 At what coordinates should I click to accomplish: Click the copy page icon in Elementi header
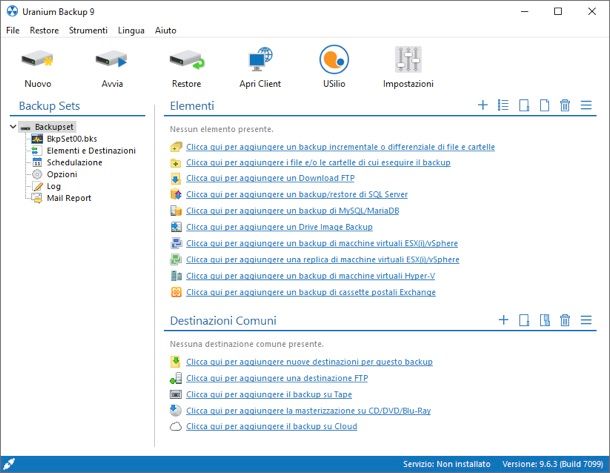[x=545, y=105]
